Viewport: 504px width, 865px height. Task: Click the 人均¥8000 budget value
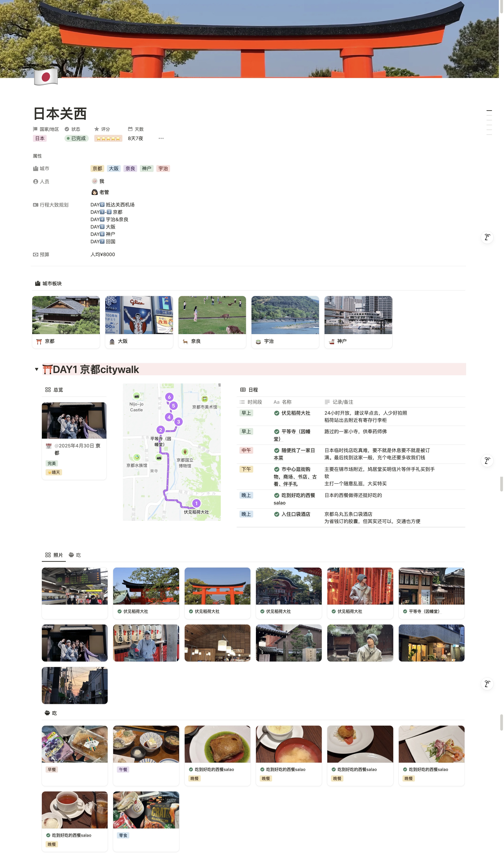[x=103, y=255]
